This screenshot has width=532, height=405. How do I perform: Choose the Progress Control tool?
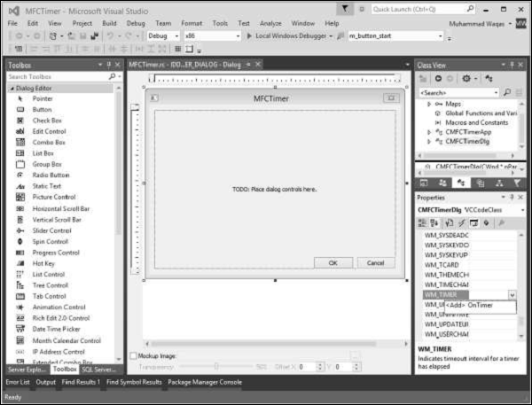[56, 253]
